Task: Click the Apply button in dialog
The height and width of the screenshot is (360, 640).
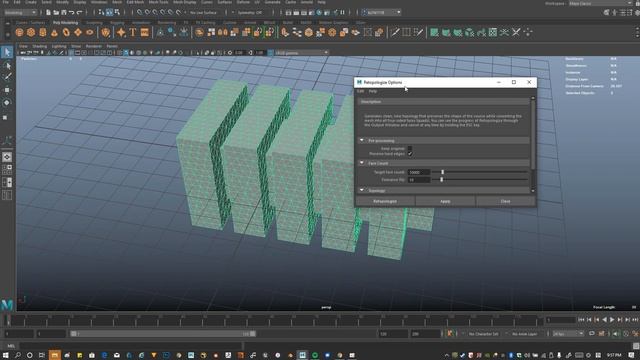Action: 445,201
